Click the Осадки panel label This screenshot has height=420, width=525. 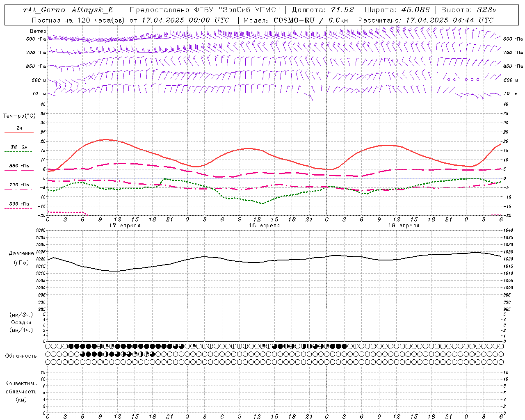click(21, 322)
